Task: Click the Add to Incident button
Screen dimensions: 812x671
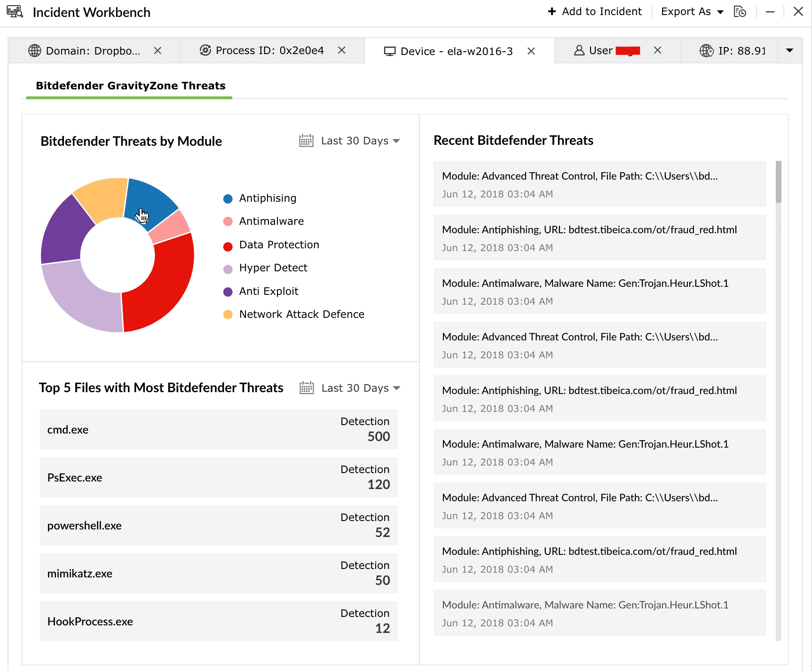Action: pos(595,11)
